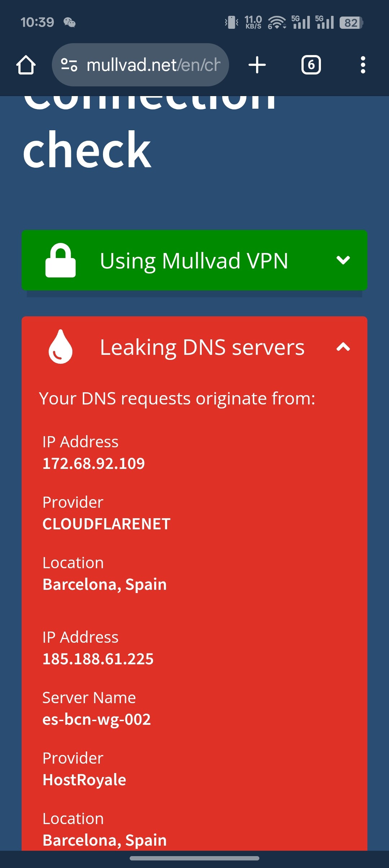Toggle the Using Mullvad VPN panel header
Image resolution: width=389 pixels, height=868 pixels.
tap(194, 260)
